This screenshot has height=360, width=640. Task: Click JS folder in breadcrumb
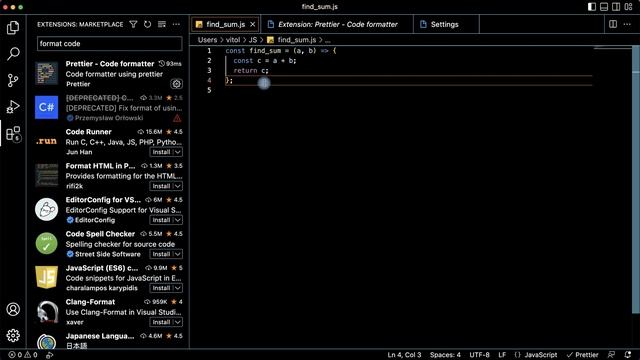(253, 40)
